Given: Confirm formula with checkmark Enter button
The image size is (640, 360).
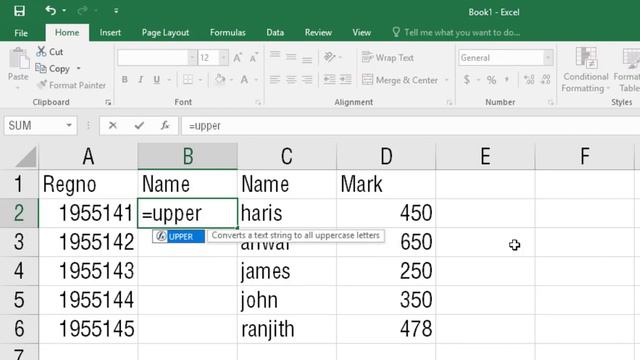Looking at the screenshot, I should coord(139,125).
